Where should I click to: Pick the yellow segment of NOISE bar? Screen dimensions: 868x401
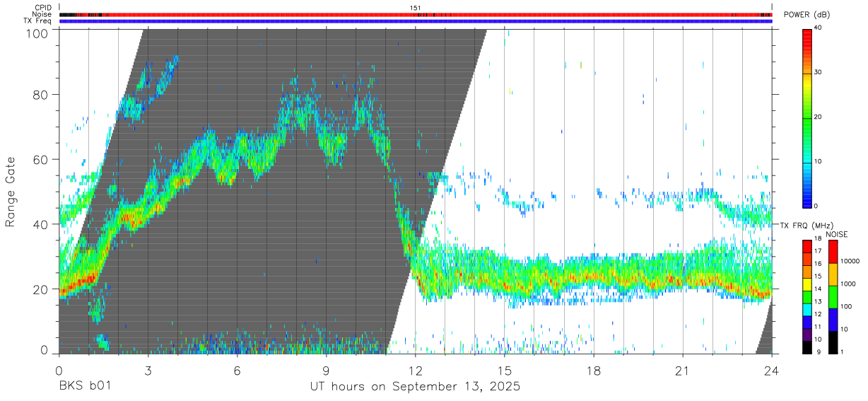click(x=833, y=274)
